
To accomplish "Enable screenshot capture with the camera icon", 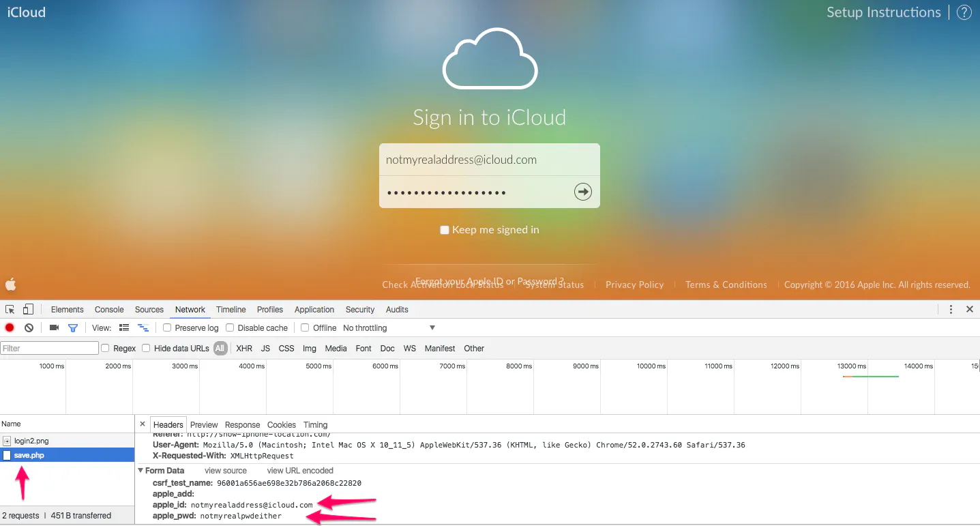I will point(54,327).
